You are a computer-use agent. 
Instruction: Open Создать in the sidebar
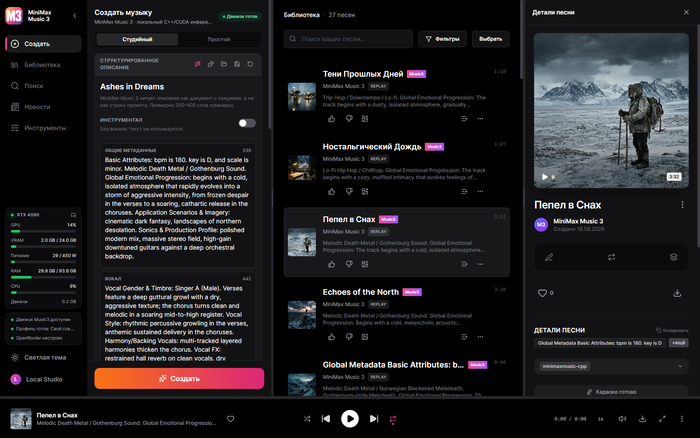click(43, 44)
